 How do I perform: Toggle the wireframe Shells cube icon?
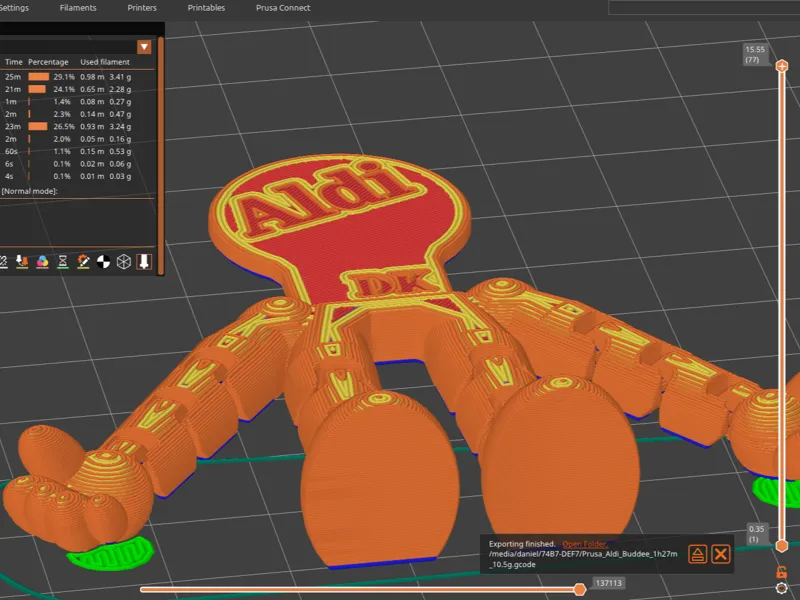(x=124, y=262)
